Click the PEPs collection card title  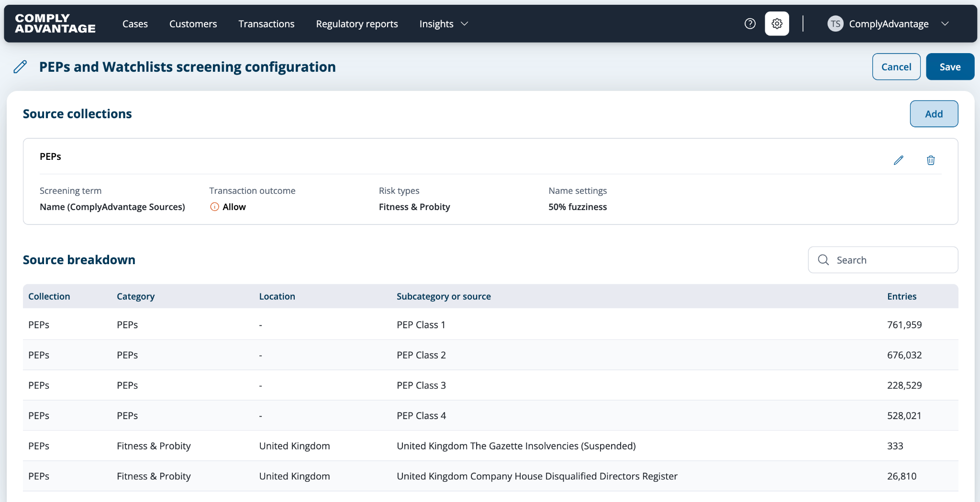pos(50,156)
